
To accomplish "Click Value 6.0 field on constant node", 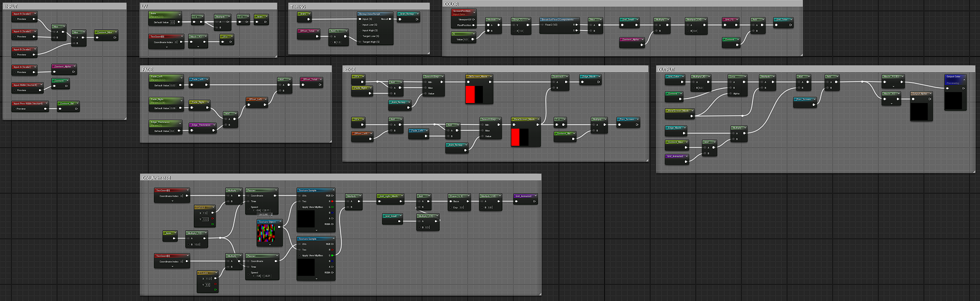I will coord(466,39).
